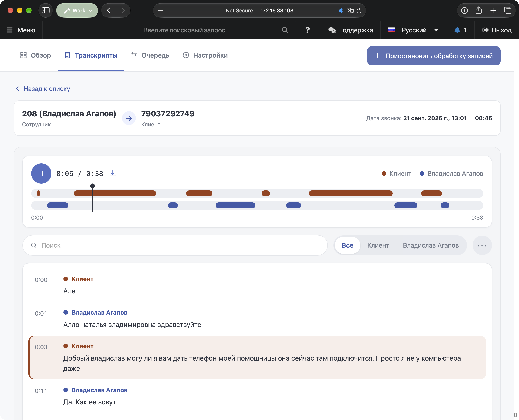Image resolution: width=519 pixels, height=420 pixels.
Task: Open the Очередь tab
Action: 150,55
